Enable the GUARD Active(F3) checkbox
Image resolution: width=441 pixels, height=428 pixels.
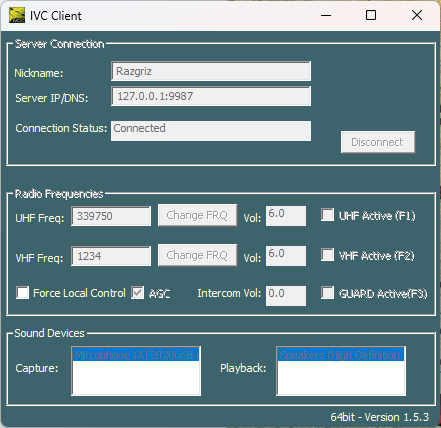(x=327, y=293)
